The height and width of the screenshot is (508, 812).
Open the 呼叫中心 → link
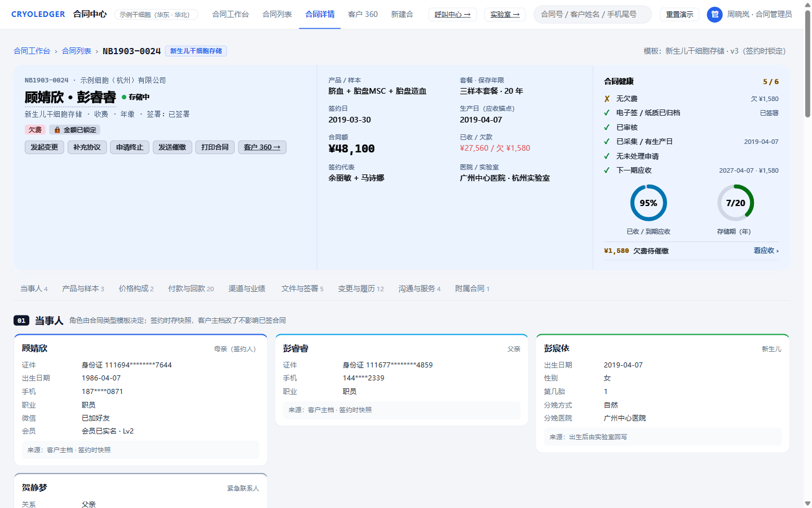click(x=452, y=15)
